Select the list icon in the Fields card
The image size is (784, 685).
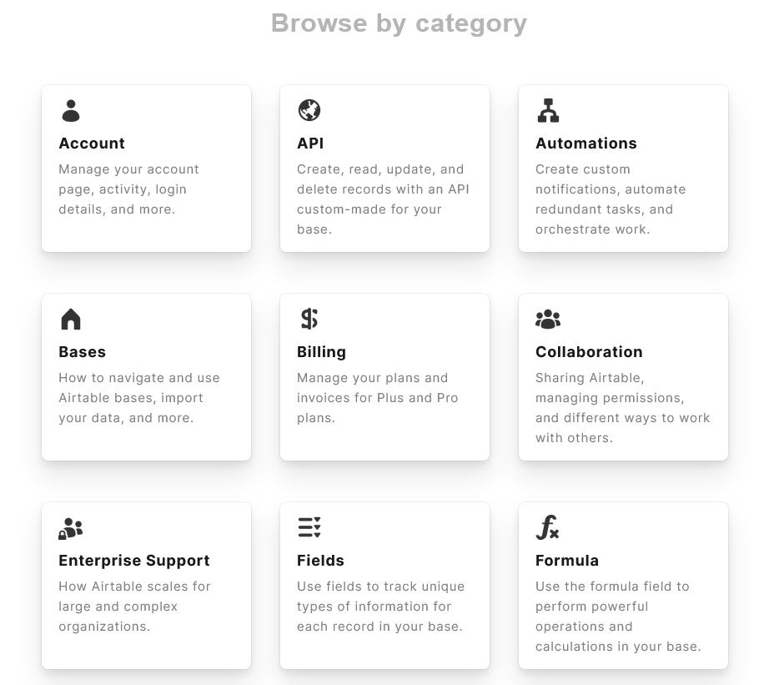click(x=309, y=526)
